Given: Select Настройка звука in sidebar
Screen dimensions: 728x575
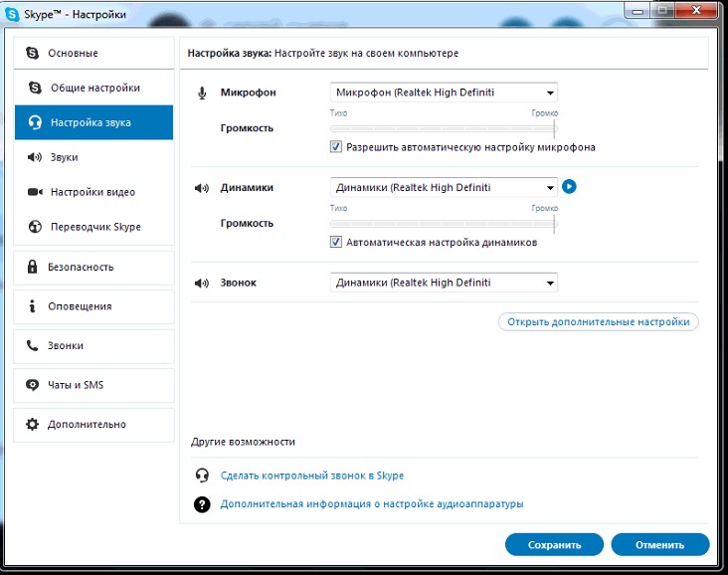Looking at the screenshot, I should pyautogui.click(x=93, y=122).
